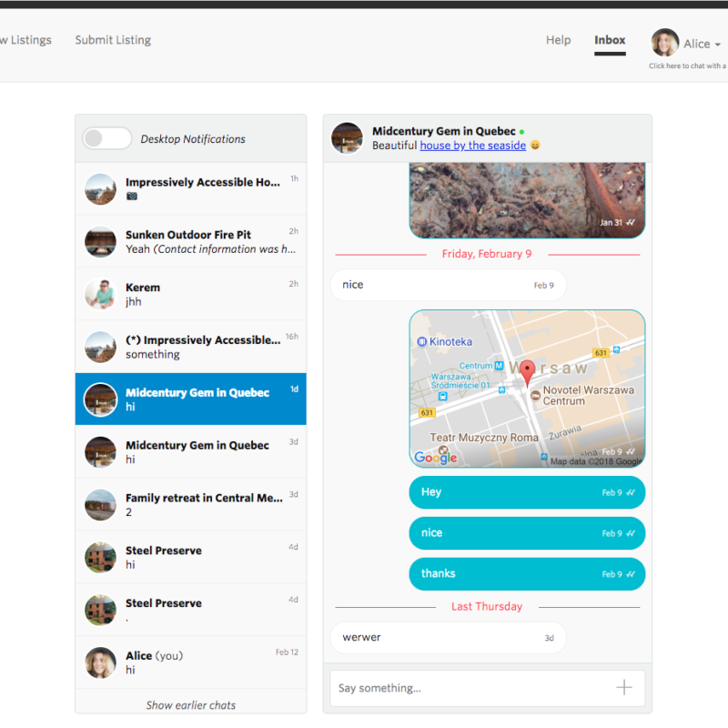The width and height of the screenshot is (728, 728).
Task: Go to the Submit Listing page
Action: click(x=113, y=40)
